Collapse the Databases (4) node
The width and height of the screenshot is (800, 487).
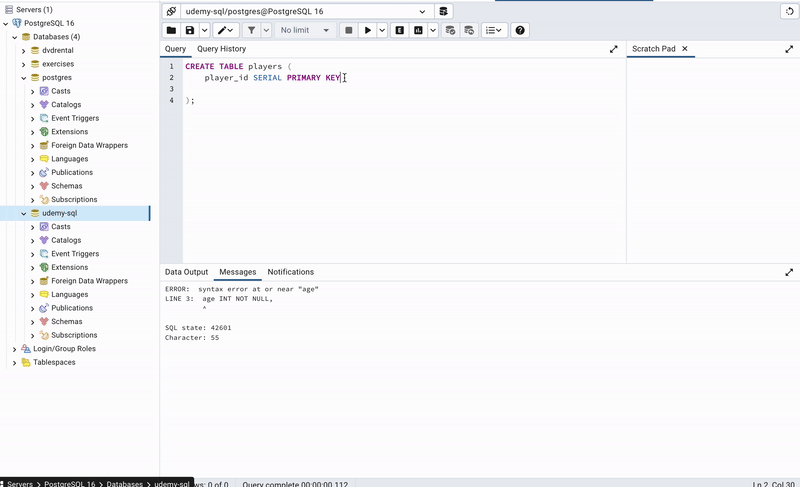[x=15, y=37]
